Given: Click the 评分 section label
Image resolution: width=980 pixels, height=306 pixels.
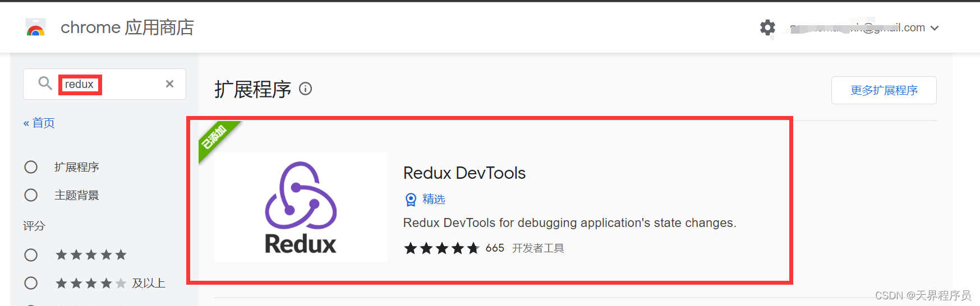Looking at the screenshot, I should click(34, 226).
